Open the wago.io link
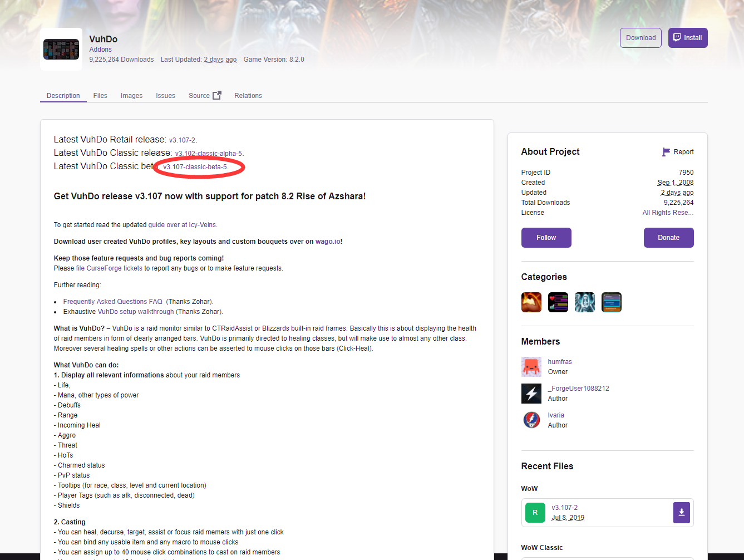The height and width of the screenshot is (560, 744). pyautogui.click(x=328, y=242)
